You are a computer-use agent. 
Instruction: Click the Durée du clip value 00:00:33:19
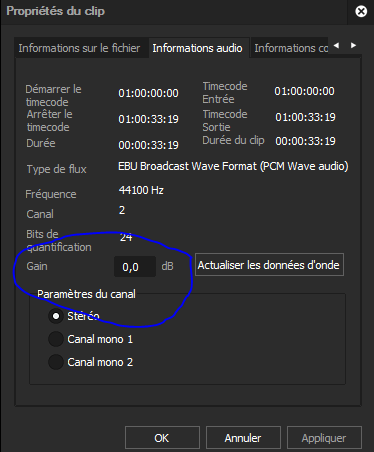point(305,141)
